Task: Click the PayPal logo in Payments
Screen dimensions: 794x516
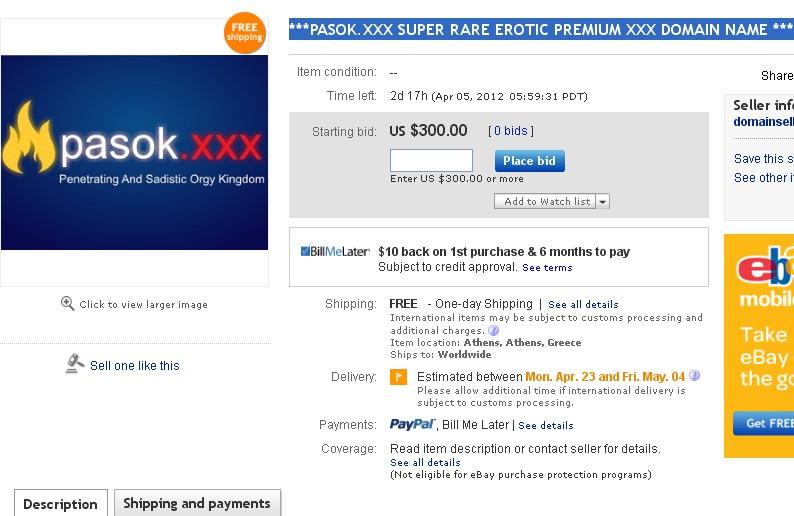Action: pyautogui.click(x=413, y=425)
